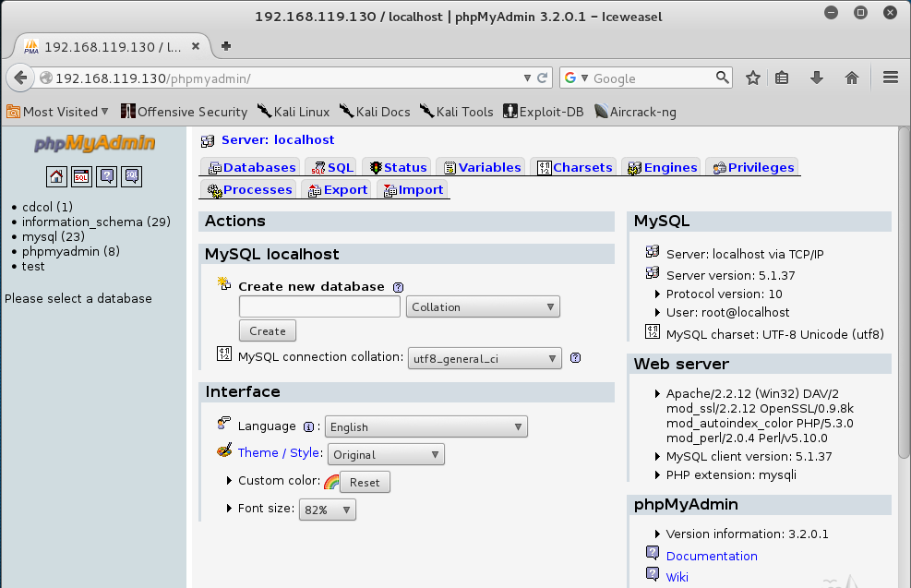This screenshot has height=588, width=911.
Task: Go to browser Home page icon
Action: (852, 78)
